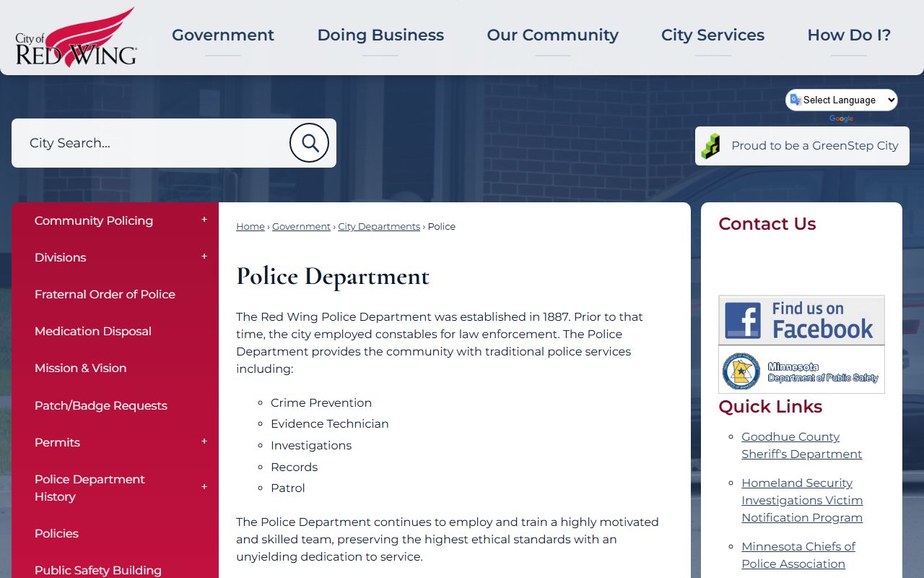Open Goodhue County Sheriff's Department link

pos(802,446)
